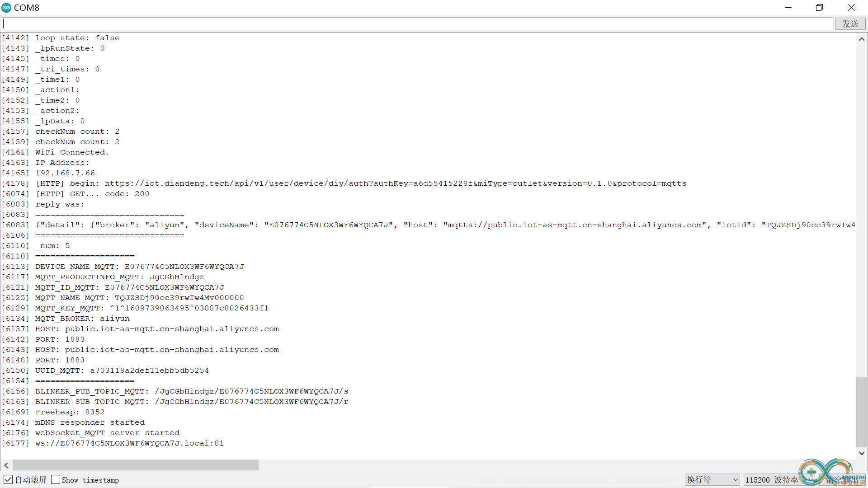This screenshot has width=868, height=488.
Task: Click the DEVICE_NAME_MQTT log line
Action: [123, 267]
